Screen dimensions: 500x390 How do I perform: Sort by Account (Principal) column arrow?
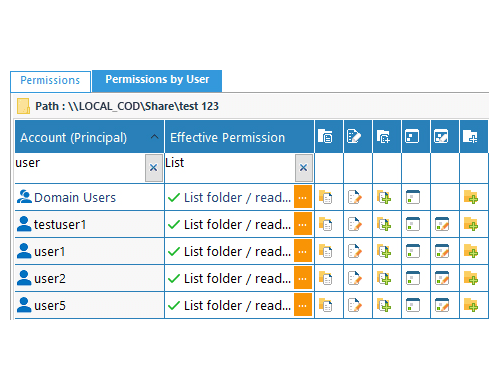[x=154, y=137]
